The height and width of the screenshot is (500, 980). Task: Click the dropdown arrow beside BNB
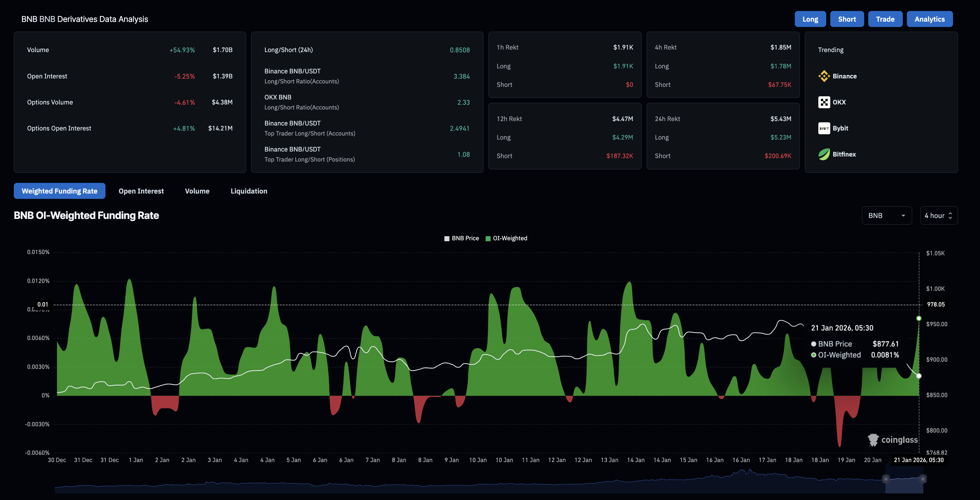[903, 216]
